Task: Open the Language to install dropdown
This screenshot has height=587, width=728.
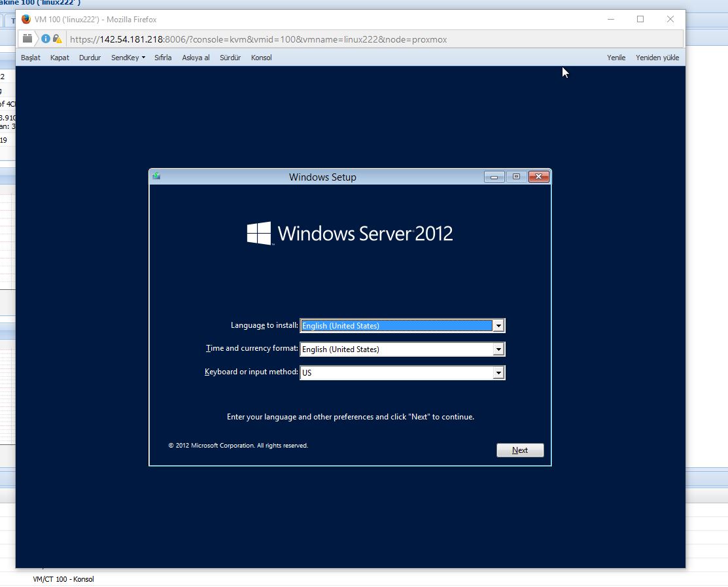Action: 498,325
